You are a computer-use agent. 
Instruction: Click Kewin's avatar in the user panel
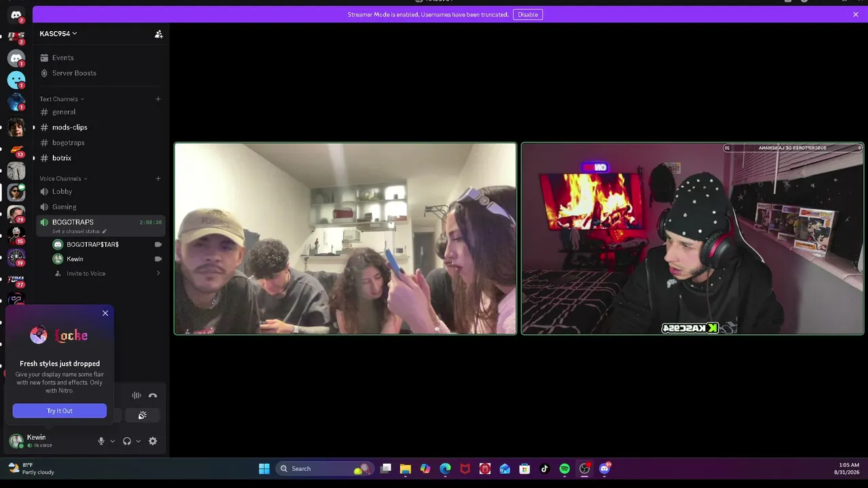(16, 441)
